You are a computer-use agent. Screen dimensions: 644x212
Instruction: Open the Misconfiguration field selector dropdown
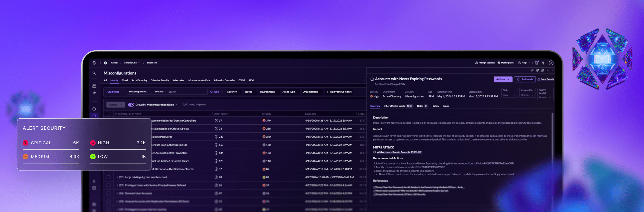pos(140,92)
